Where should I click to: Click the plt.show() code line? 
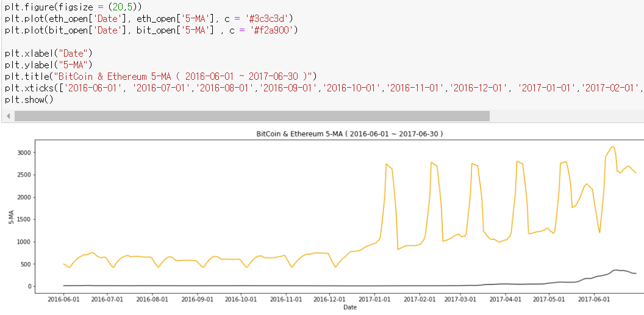29,100
